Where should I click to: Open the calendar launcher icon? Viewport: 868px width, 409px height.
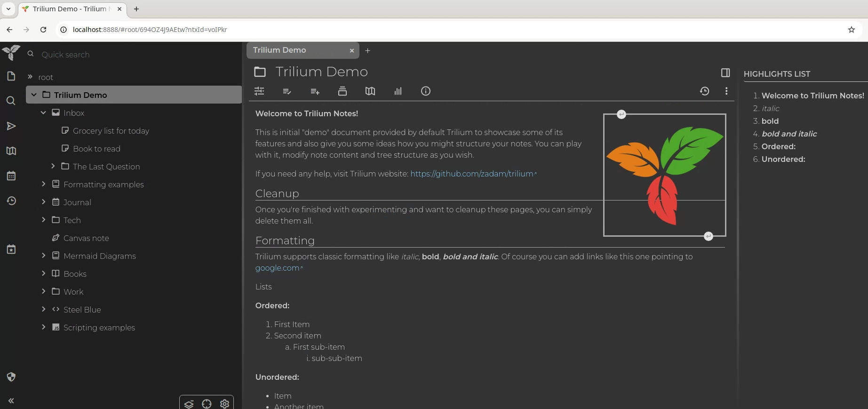point(11,176)
